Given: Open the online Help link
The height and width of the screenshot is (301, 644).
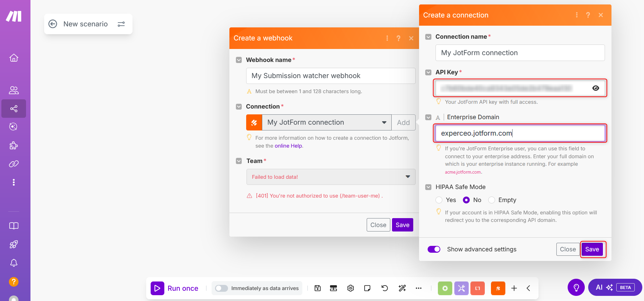Looking at the screenshot, I should click(x=288, y=146).
